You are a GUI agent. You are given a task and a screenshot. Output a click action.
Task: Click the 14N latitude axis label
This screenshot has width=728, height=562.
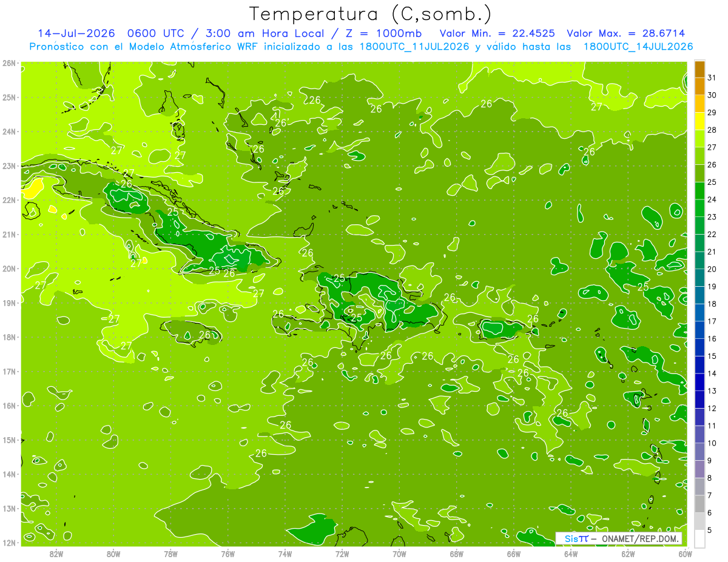[8, 474]
